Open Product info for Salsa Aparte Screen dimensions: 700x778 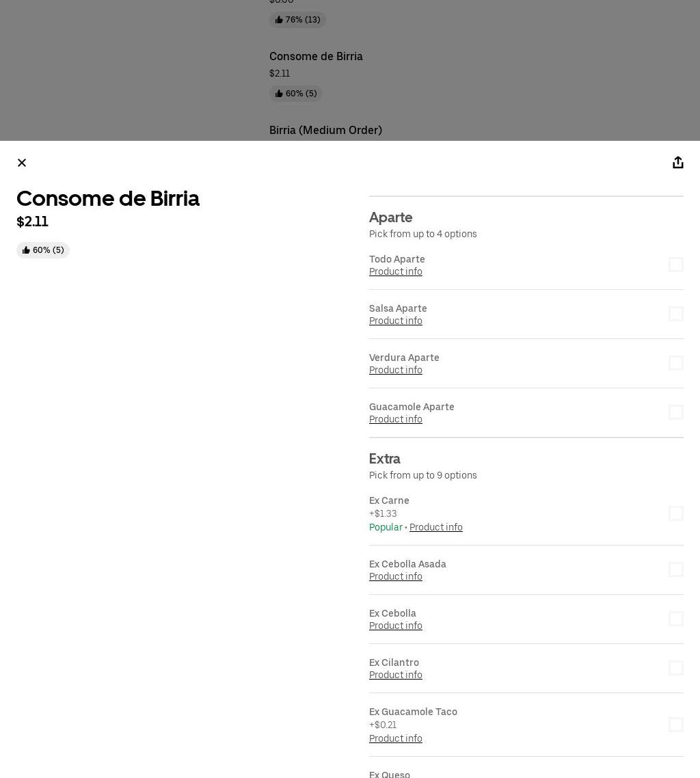(396, 321)
